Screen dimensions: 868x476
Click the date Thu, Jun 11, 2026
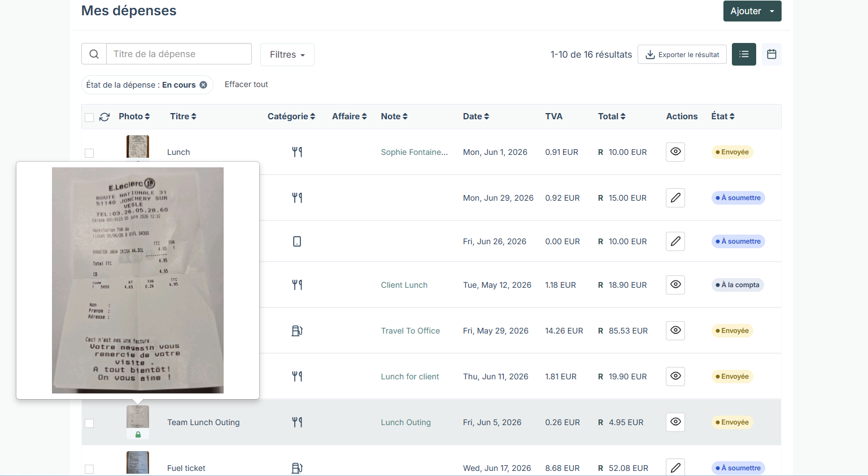click(496, 377)
